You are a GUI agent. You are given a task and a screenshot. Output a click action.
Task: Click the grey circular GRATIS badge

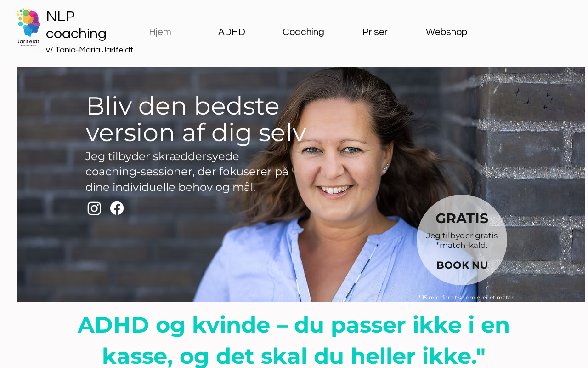click(462, 240)
